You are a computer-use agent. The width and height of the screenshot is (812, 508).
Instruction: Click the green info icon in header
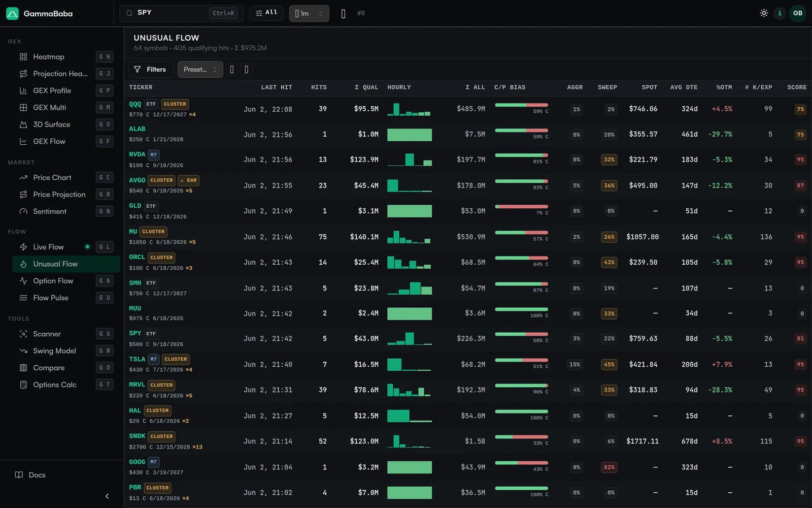(x=780, y=13)
